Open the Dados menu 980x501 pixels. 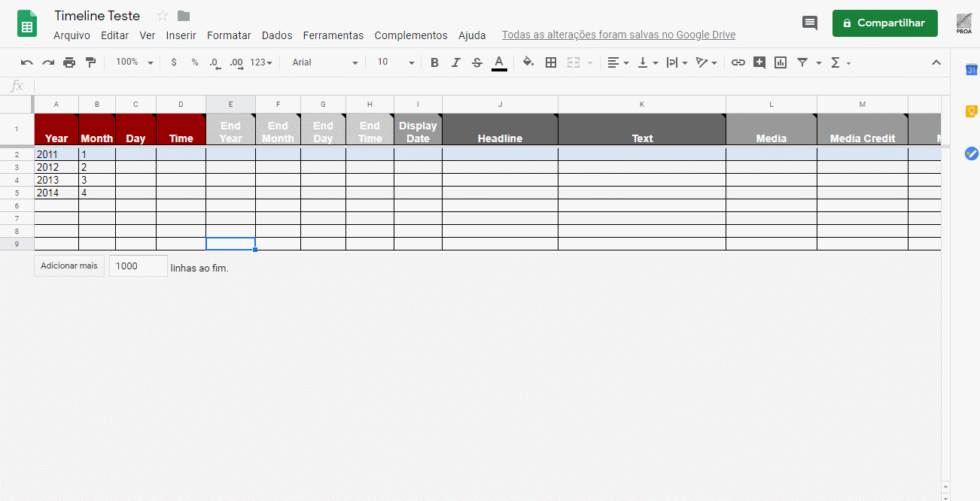[277, 35]
